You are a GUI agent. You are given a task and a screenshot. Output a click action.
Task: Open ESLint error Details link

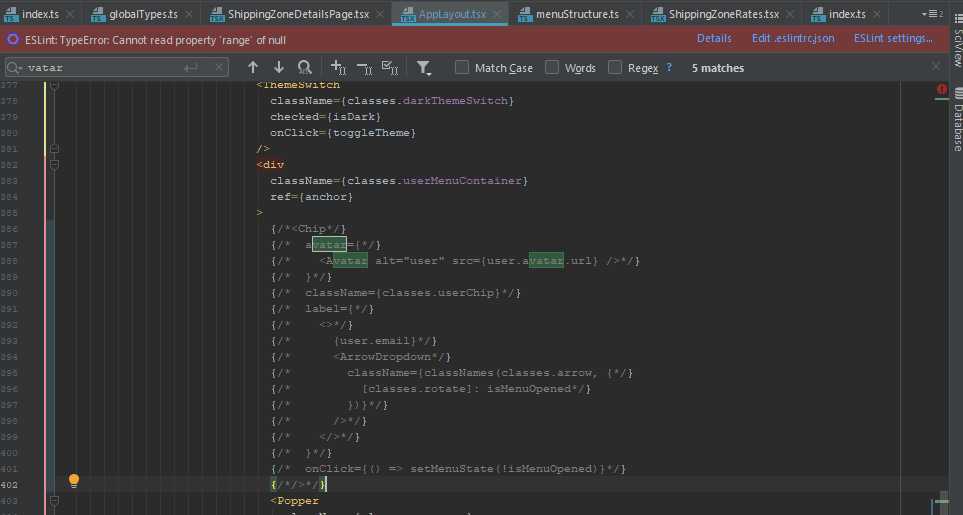[714, 38]
